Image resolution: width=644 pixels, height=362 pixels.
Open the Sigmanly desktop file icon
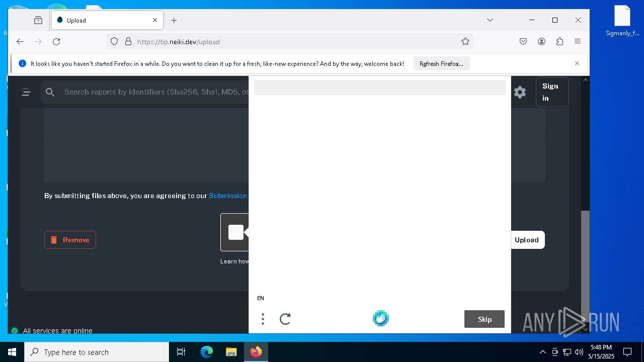[x=622, y=21]
